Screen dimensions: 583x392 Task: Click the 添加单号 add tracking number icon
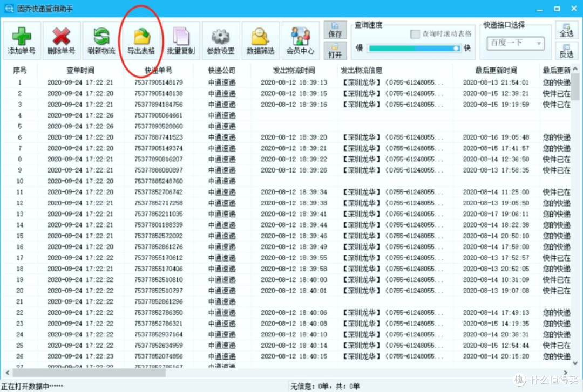[x=22, y=40]
